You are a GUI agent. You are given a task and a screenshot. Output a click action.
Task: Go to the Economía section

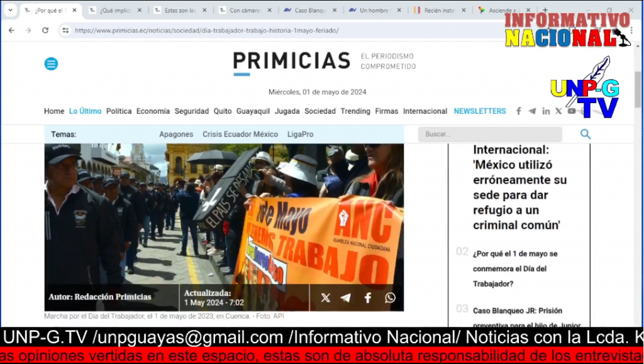tap(153, 111)
